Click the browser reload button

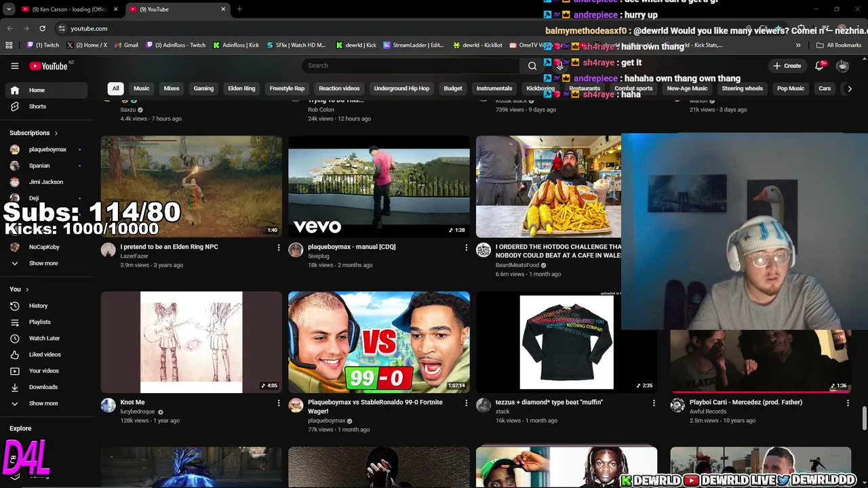pyautogui.click(x=42, y=28)
